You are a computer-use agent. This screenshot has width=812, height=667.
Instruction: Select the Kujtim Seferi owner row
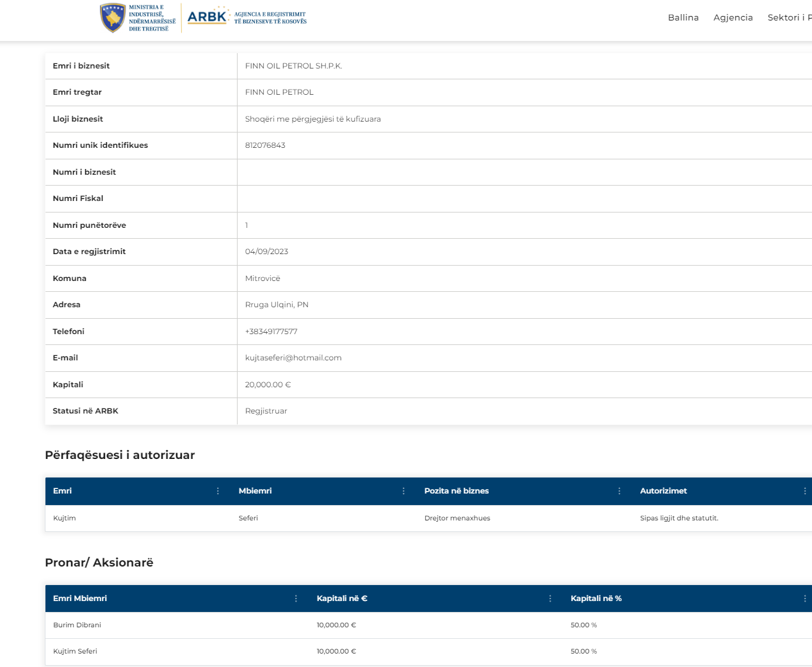tap(76, 652)
